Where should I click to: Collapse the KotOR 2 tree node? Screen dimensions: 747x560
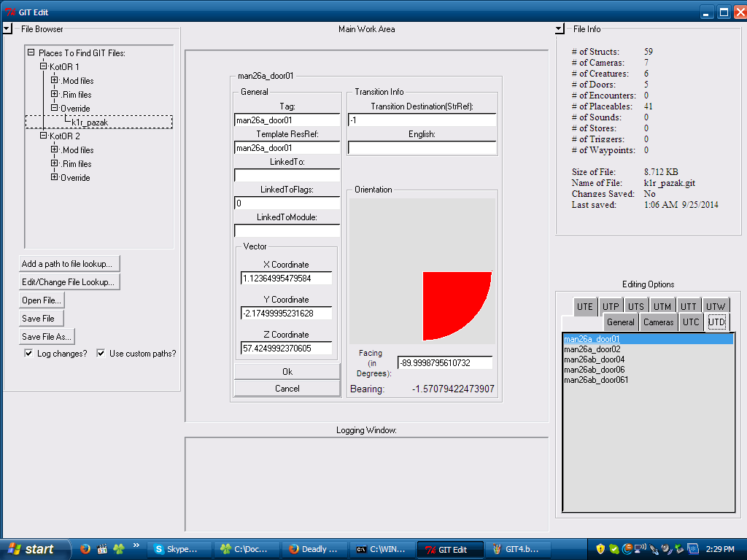[x=43, y=135]
